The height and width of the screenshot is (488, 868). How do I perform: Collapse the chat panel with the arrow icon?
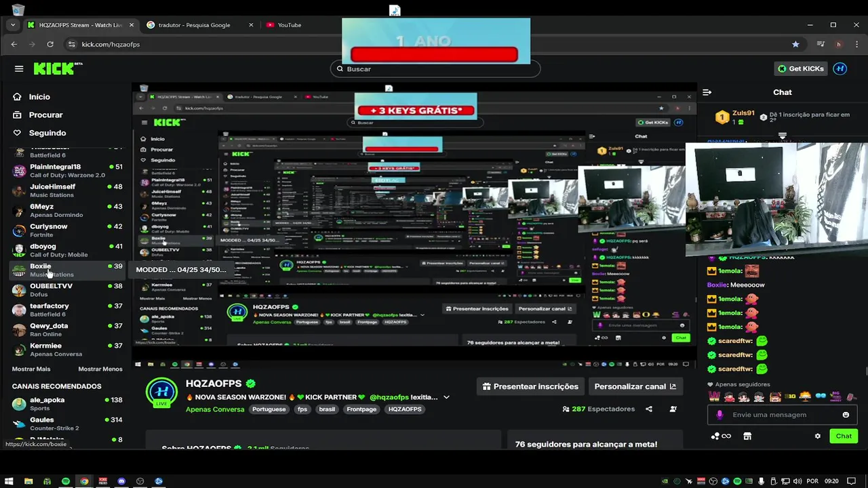[707, 92]
